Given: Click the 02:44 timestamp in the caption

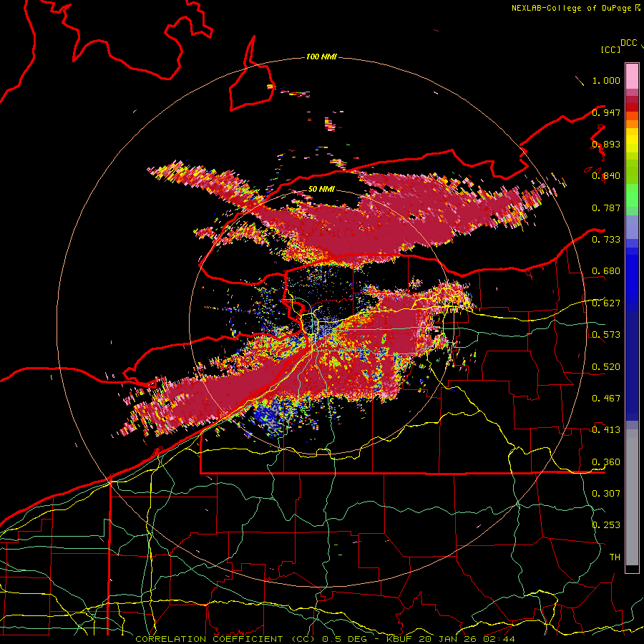Looking at the screenshot, I should tap(499, 639).
